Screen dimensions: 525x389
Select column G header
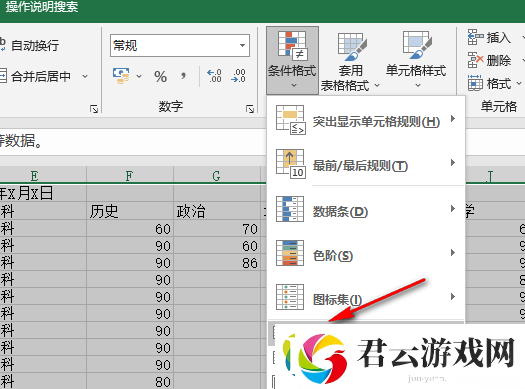click(x=217, y=175)
